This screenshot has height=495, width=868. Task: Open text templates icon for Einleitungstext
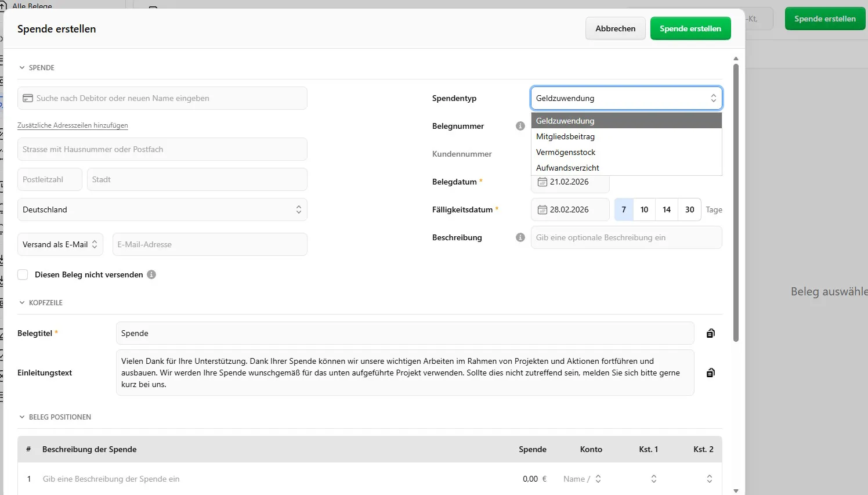tap(710, 373)
